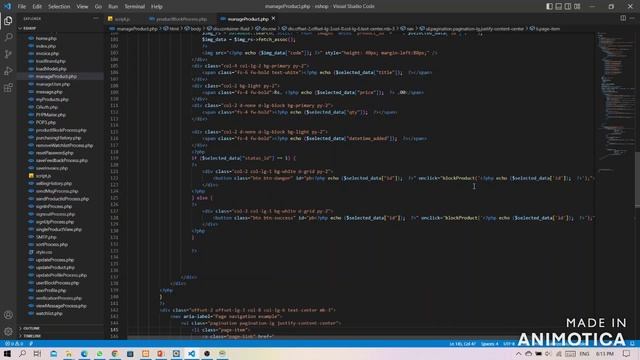Open message.php in the file tree
Viewport: 640px width, 360px height.
[49, 92]
